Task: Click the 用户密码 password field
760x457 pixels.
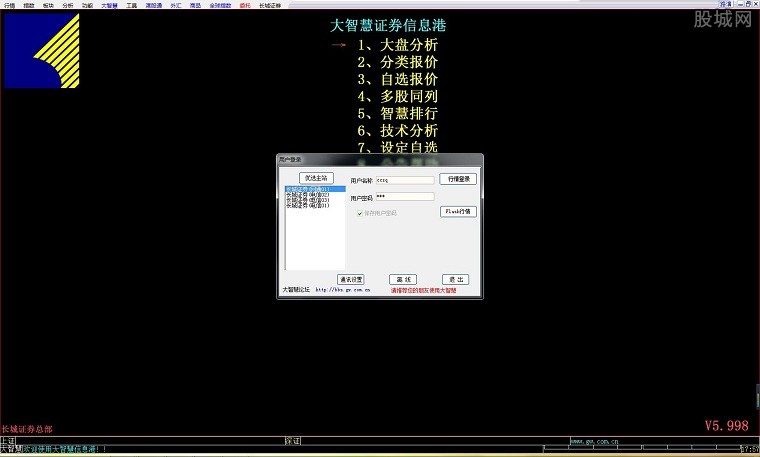Action: [404, 197]
